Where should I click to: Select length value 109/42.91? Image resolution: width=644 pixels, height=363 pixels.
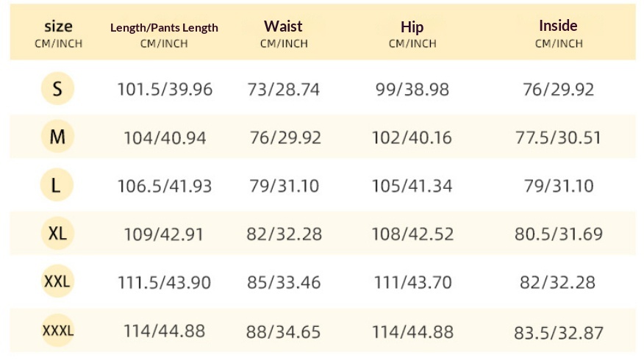pyautogui.click(x=164, y=234)
